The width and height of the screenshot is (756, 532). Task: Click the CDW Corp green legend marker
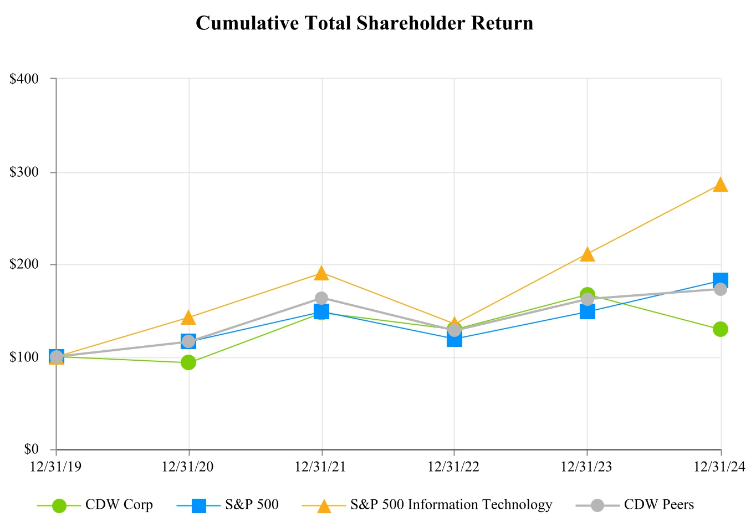59,505
